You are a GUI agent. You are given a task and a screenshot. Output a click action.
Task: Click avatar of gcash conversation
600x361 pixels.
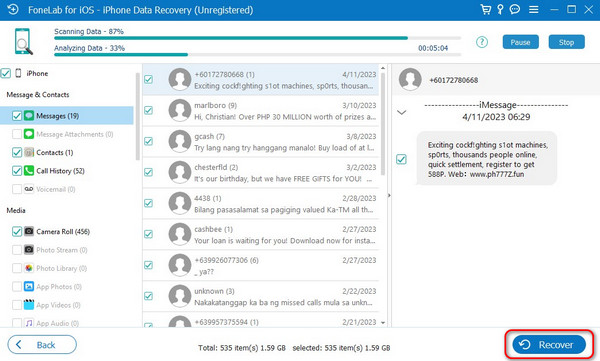pyautogui.click(x=180, y=141)
